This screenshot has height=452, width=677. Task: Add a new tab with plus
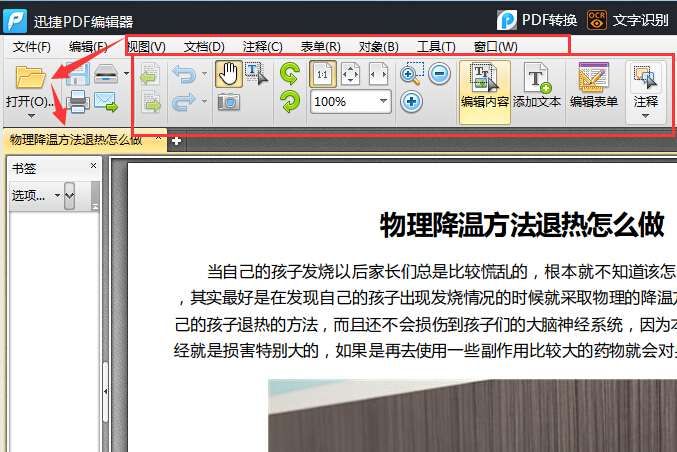[176, 141]
